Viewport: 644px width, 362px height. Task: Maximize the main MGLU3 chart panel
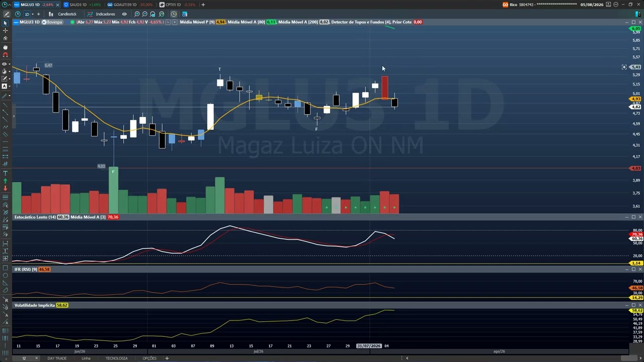(x=633, y=22)
